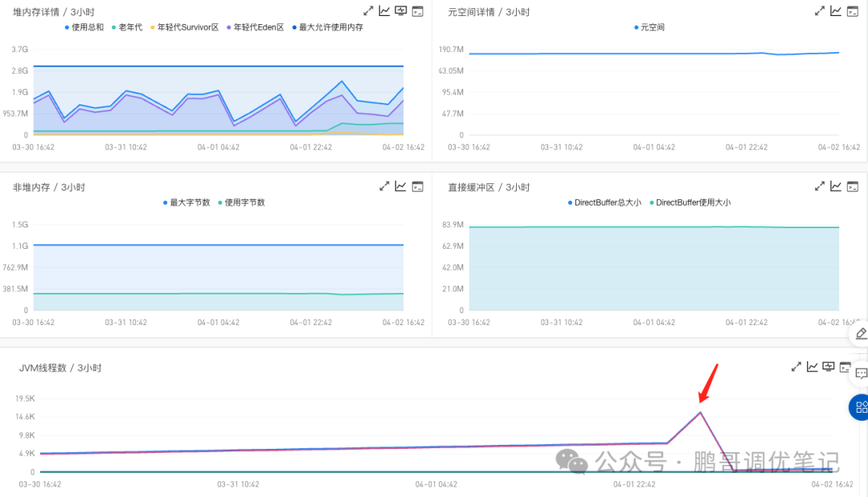
Task: Open the floating chat feedback button
Action: point(860,373)
